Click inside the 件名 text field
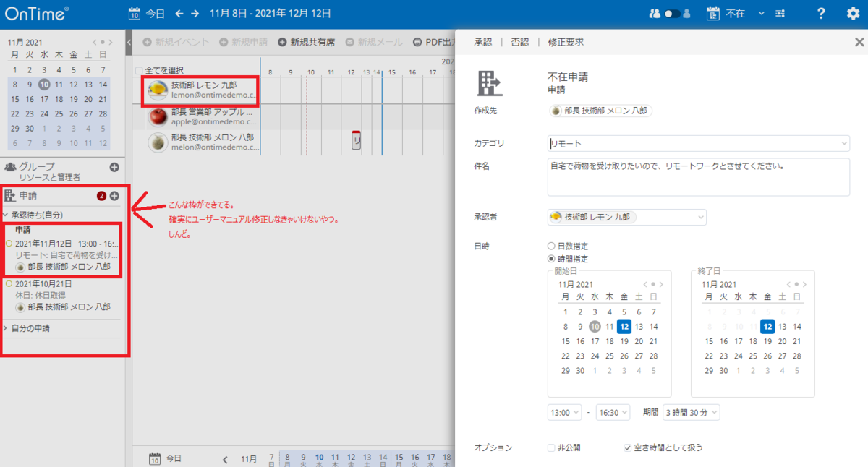The height and width of the screenshot is (467, 868). 698,176
